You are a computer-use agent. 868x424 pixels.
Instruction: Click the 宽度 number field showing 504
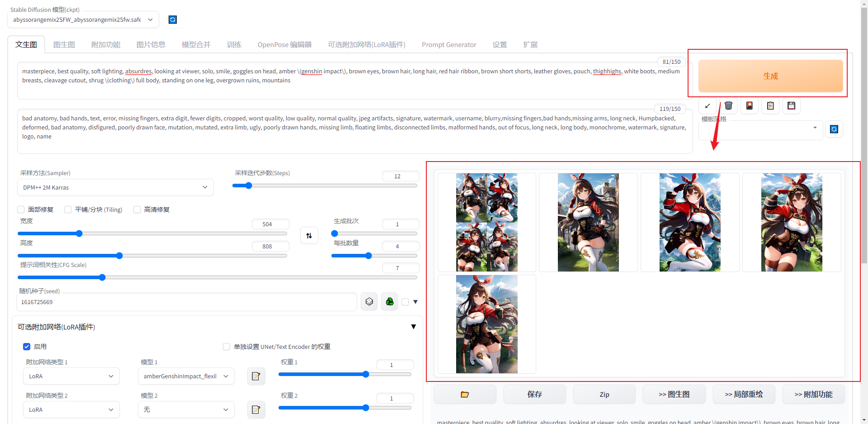[270, 224]
